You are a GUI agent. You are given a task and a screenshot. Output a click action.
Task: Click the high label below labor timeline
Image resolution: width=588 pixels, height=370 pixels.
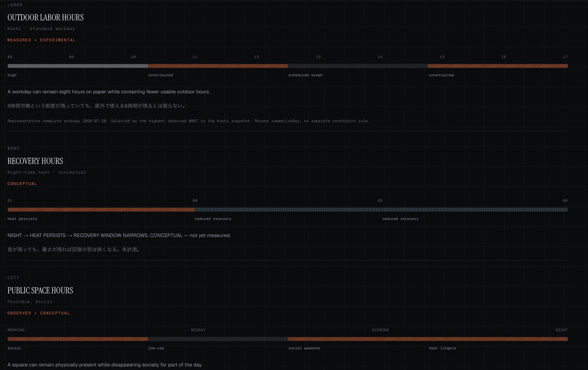coord(12,75)
